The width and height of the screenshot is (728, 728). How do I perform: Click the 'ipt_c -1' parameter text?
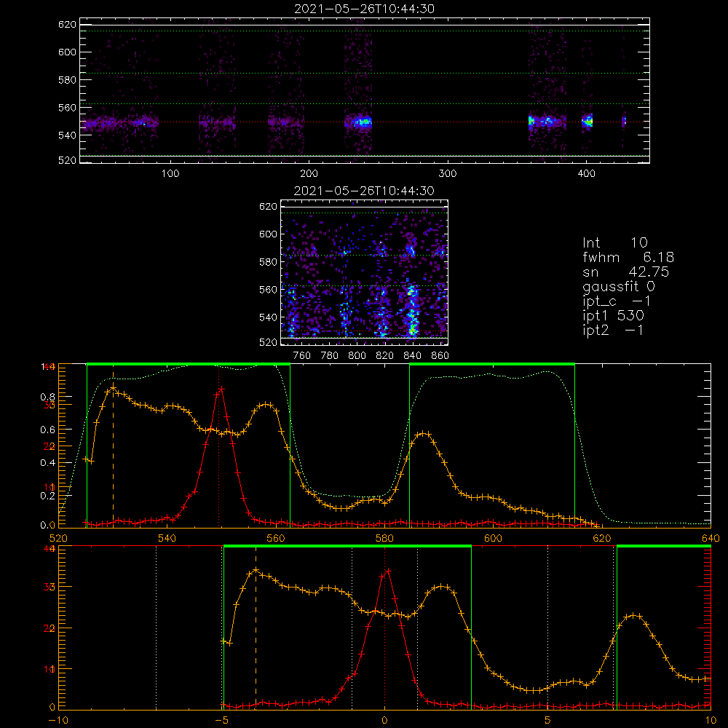click(617, 301)
